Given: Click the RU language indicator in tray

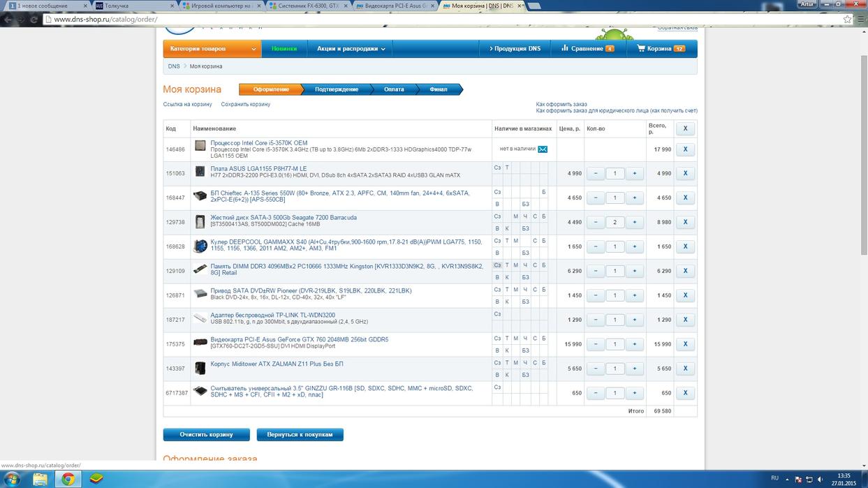Looking at the screenshot, I should tap(774, 478).
